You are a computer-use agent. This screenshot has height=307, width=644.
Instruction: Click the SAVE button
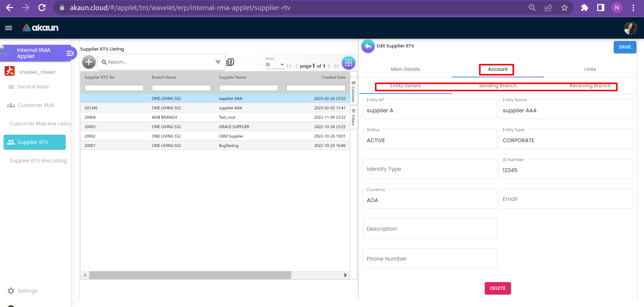point(624,47)
